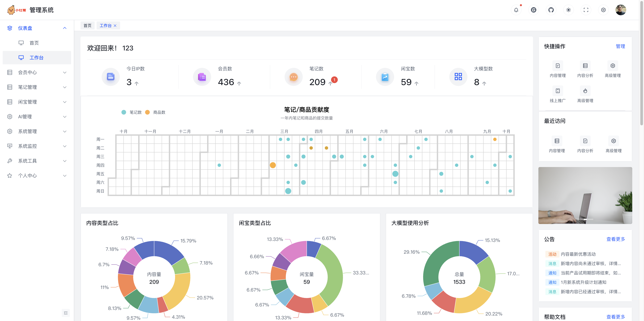Select 首页 in sidebar menu
Viewport: 644px width, 321px height.
point(34,43)
